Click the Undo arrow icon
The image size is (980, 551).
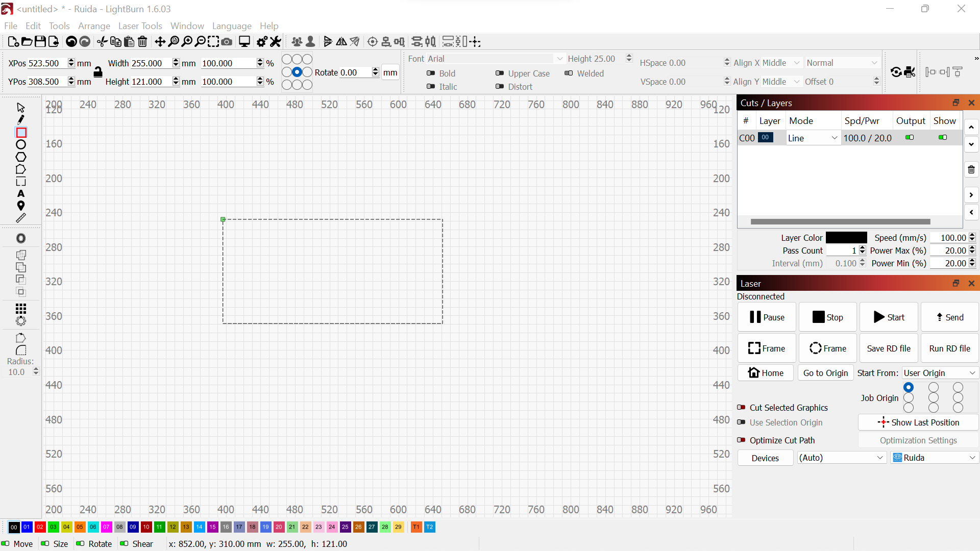point(71,42)
